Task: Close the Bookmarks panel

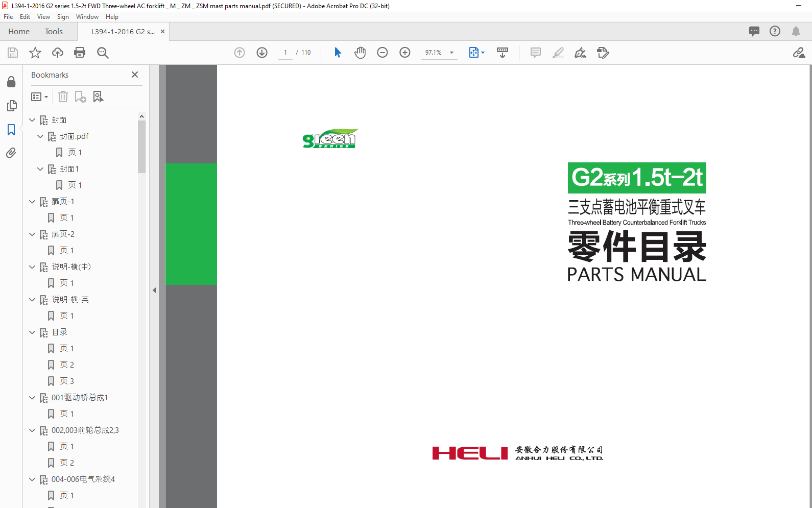Action: [135, 75]
